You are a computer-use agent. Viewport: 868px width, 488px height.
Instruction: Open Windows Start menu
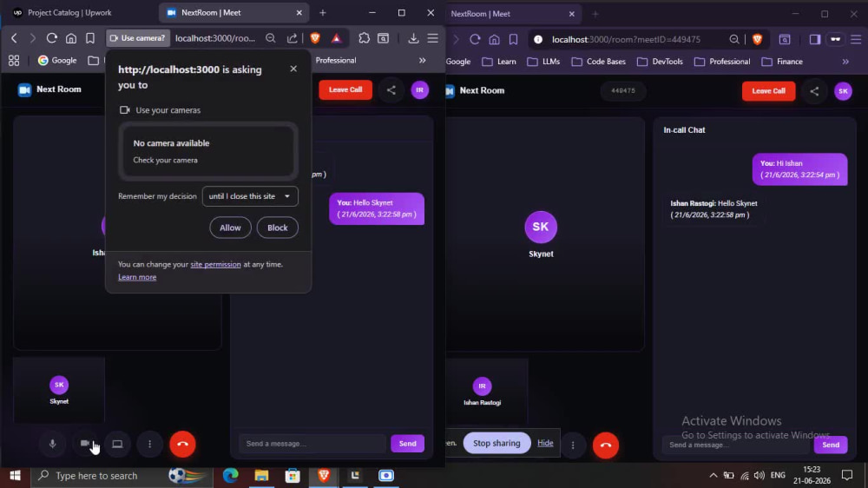click(15, 475)
